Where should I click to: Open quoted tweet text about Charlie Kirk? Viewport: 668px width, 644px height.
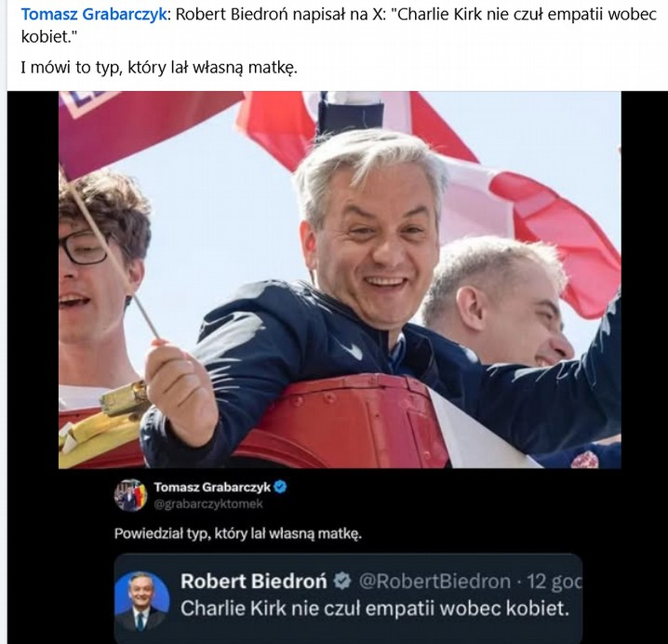(375, 609)
